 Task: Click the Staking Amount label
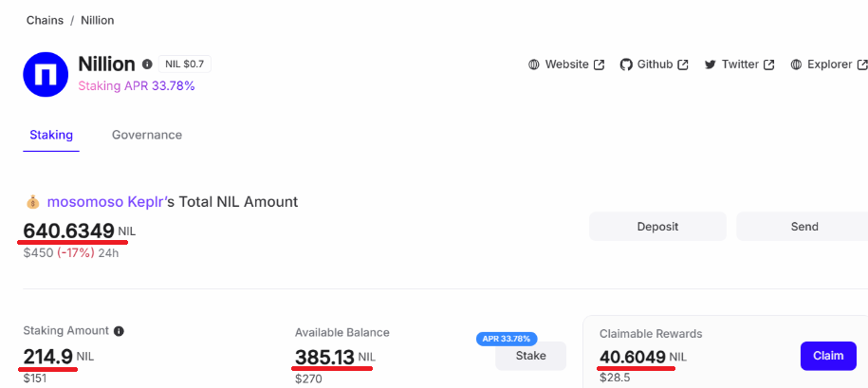pyautogui.click(x=65, y=331)
